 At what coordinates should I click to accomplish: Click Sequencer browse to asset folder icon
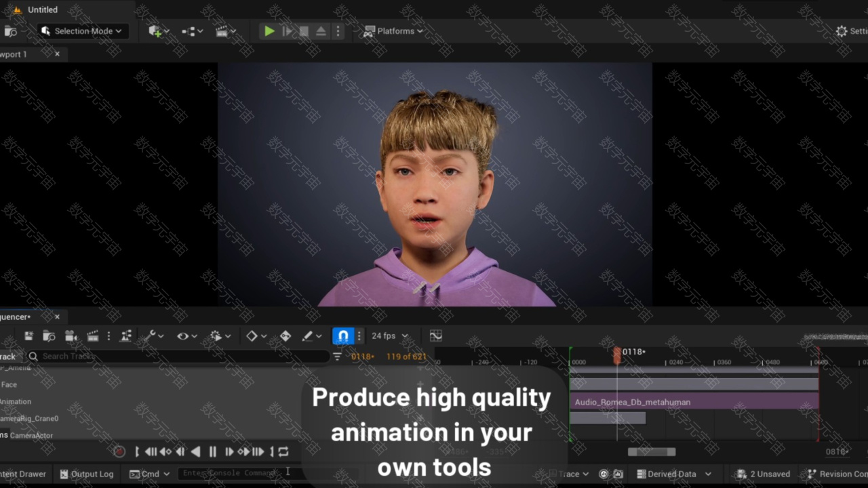pos(49,336)
